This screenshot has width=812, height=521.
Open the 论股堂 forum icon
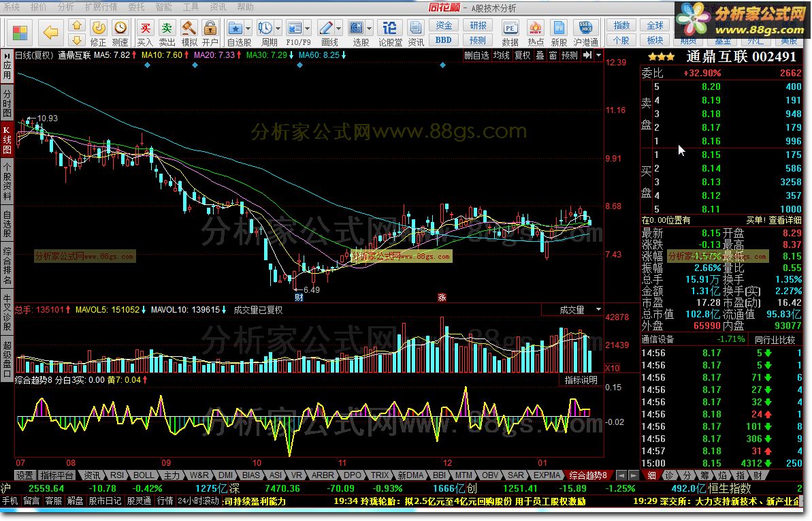tap(389, 28)
